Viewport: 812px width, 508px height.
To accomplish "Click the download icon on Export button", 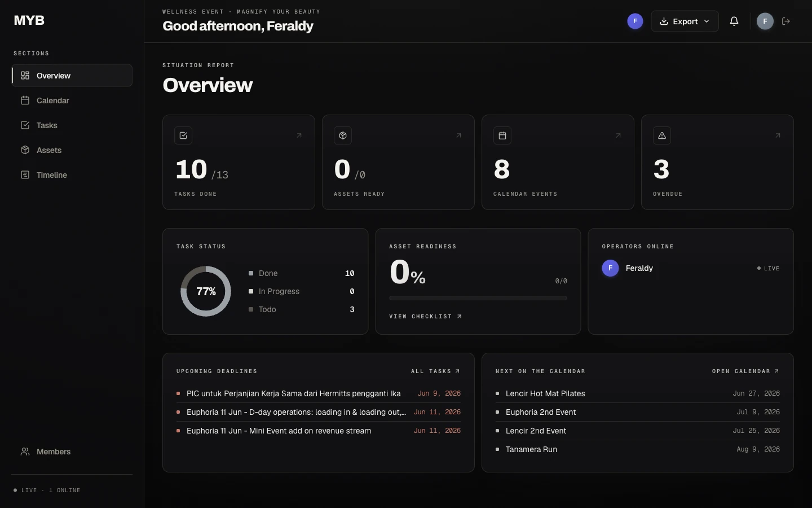I will [x=664, y=21].
